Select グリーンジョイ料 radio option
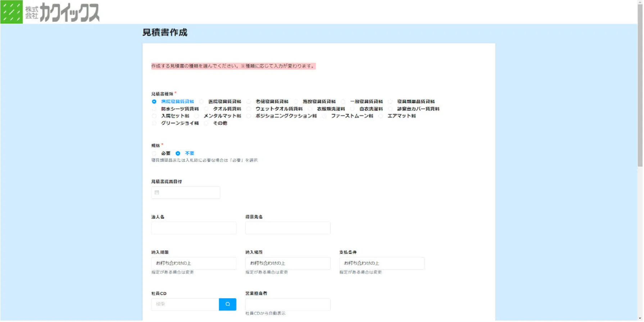Image resolution: width=644 pixels, height=322 pixels. pyautogui.click(x=154, y=123)
